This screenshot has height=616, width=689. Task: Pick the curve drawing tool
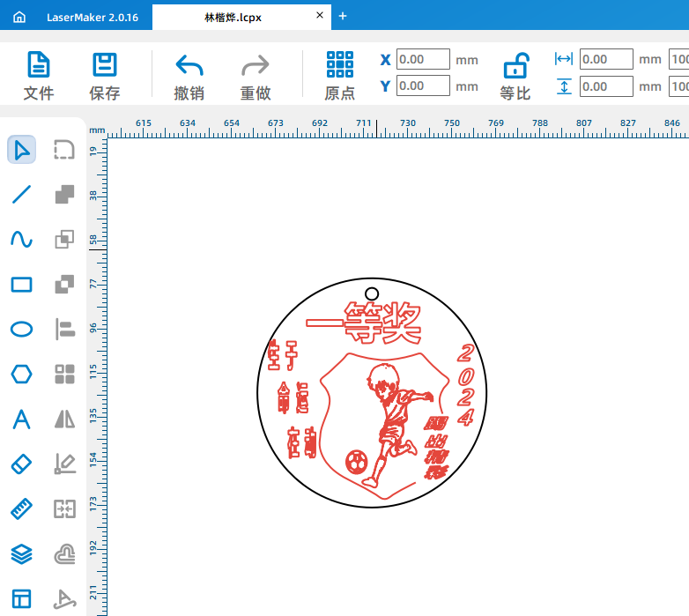22,240
